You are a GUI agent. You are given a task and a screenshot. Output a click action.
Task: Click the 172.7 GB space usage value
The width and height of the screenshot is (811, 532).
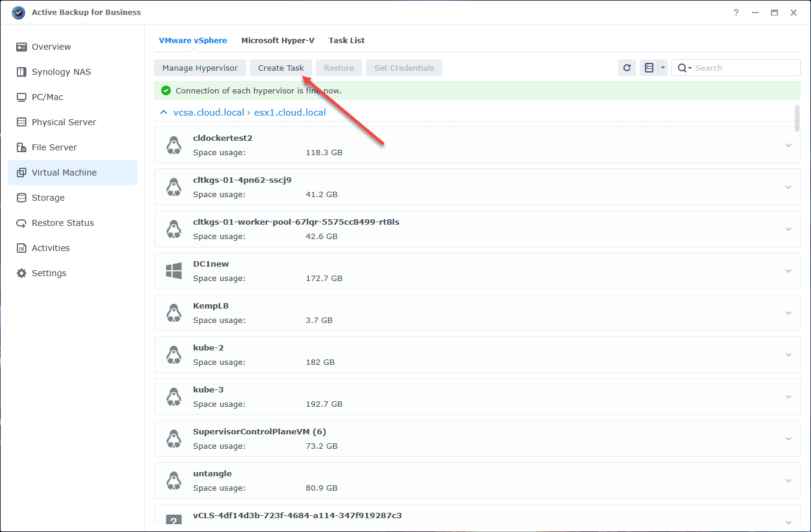324,279
